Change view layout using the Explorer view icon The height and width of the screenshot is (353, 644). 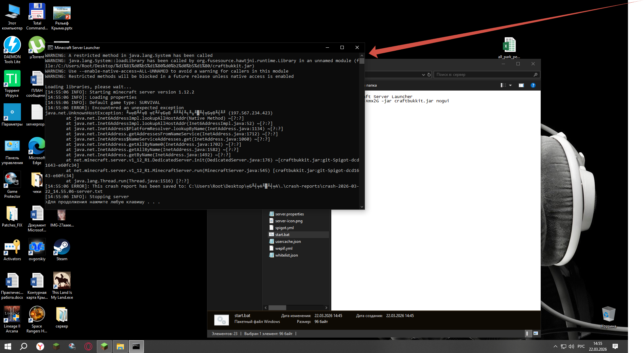coord(503,85)
